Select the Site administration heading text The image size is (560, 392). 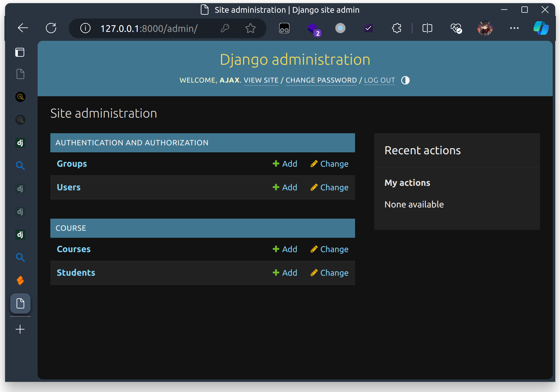pyautogui.click(x=104, y=113)
